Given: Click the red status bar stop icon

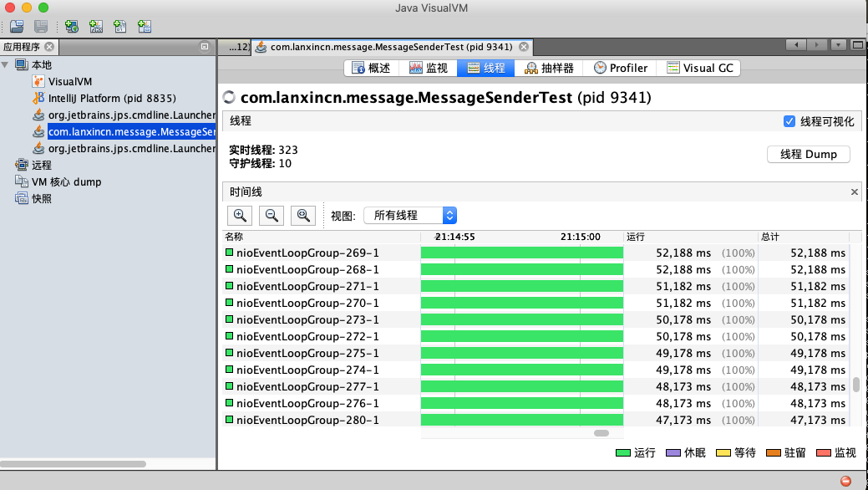Looking at the screenshot, I should [x=845, y=481].
